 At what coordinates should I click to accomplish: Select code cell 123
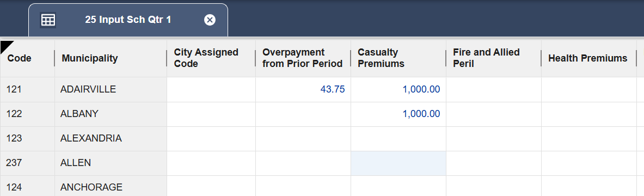(x=28, y=139)
